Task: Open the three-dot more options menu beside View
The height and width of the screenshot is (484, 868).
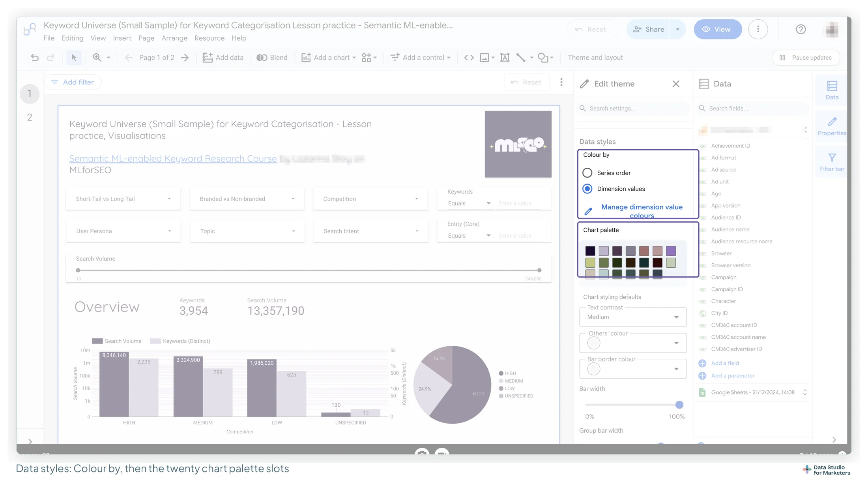Action: pyautogui.click(x=758, y=29)
